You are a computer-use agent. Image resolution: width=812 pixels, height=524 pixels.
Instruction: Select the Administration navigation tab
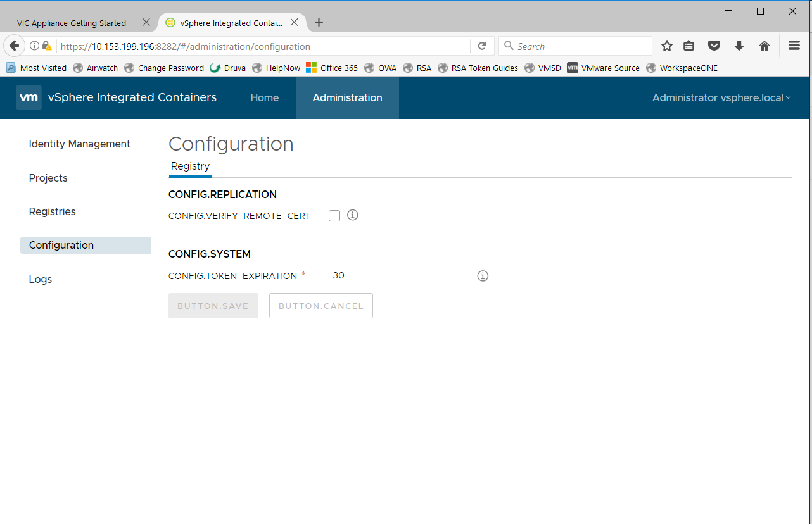click(347, 97)
